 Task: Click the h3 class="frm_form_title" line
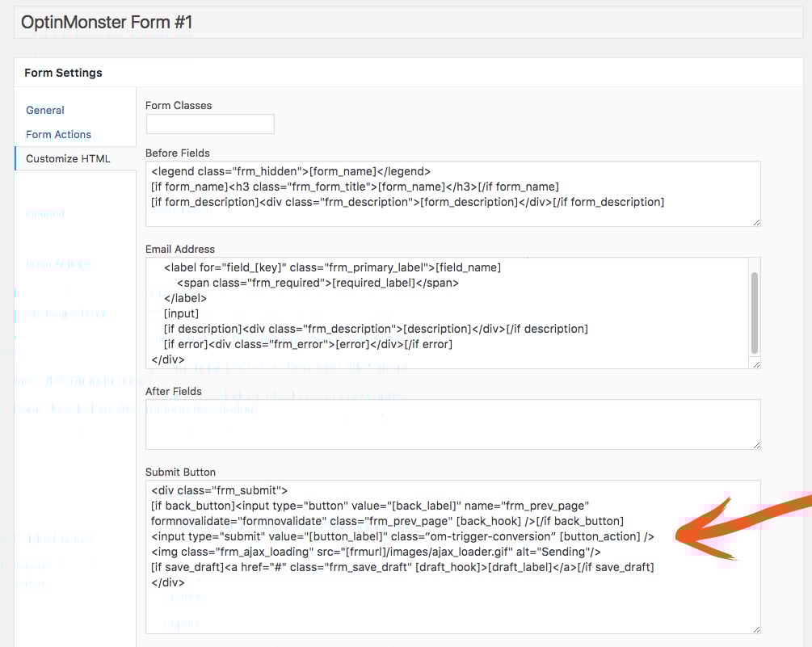(x=356, y=187)
